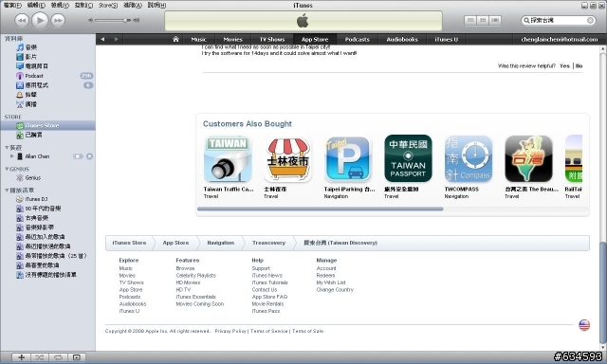This screenshot has width=607, height=364.
Task: Click the next track forward button
Action: [58, 20]
